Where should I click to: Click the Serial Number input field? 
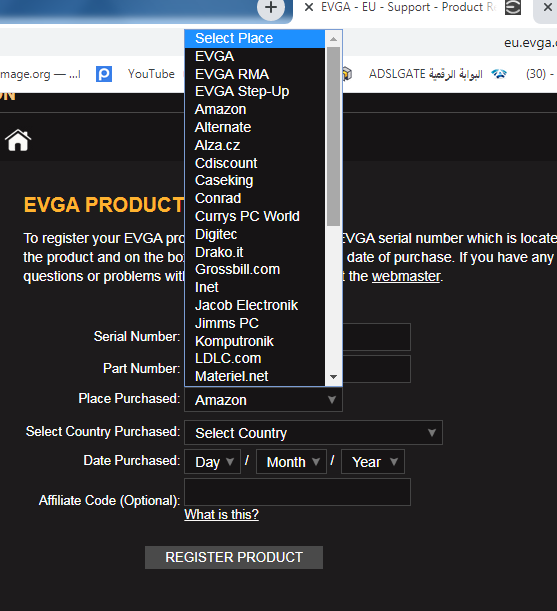pyautogui.click(x=377, y=337)
